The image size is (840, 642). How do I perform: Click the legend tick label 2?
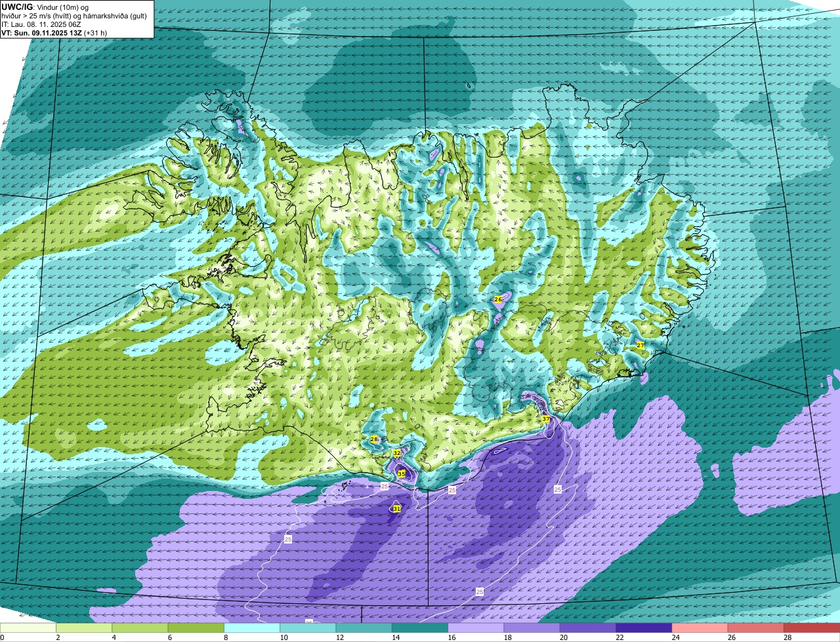point(58,637)
